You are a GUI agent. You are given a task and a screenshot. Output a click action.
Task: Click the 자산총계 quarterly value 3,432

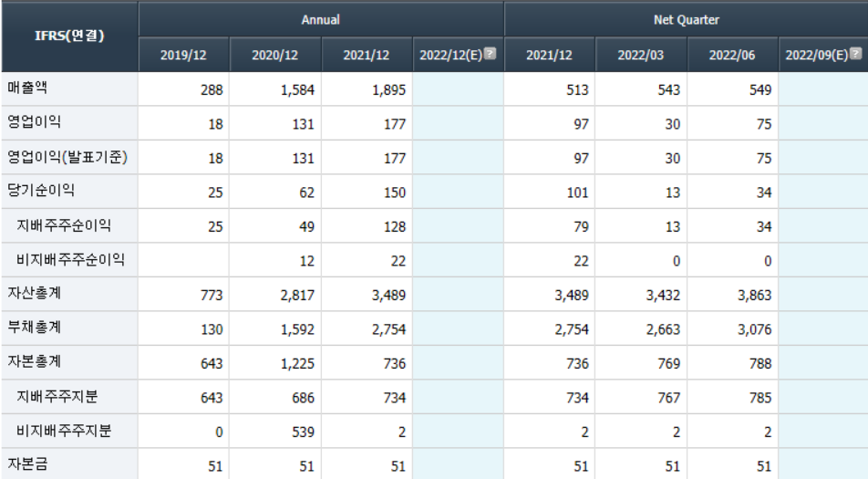663,296
